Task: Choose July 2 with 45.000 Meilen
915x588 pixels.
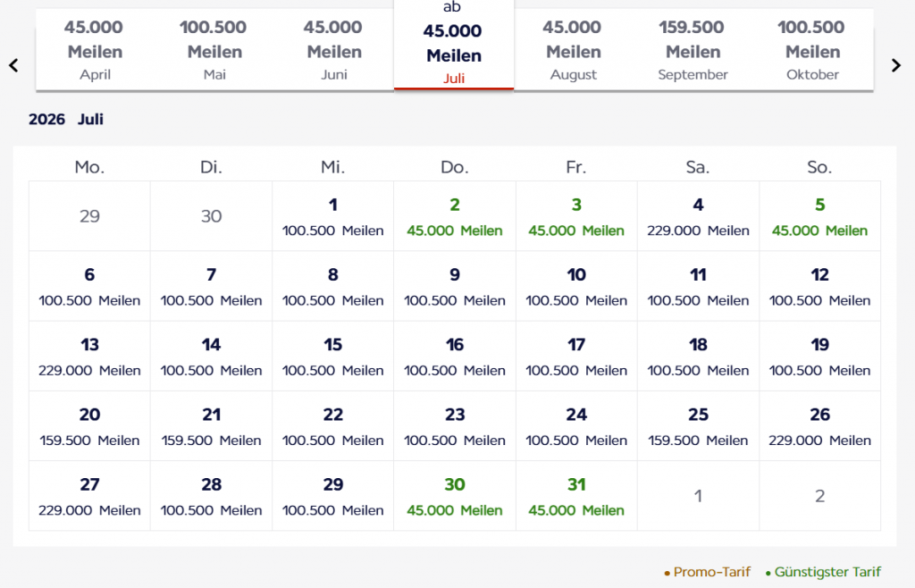Action: click(455, 216)
